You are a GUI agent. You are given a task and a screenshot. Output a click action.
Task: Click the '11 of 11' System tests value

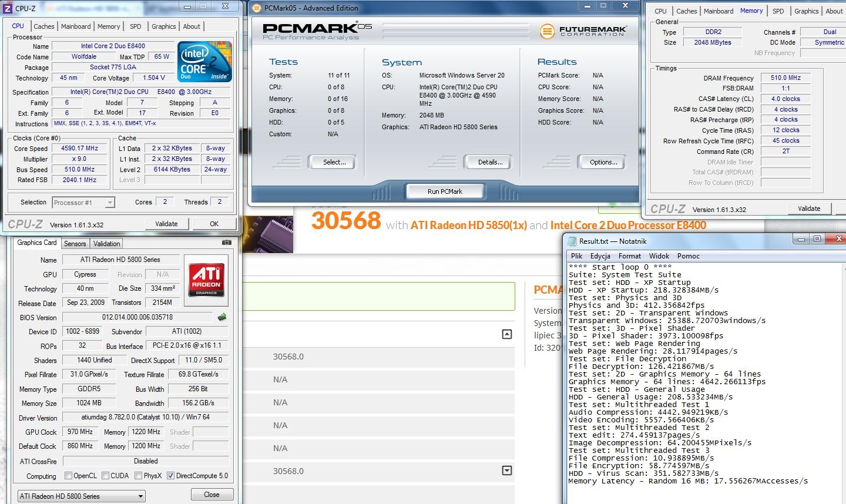click(339, 75)
